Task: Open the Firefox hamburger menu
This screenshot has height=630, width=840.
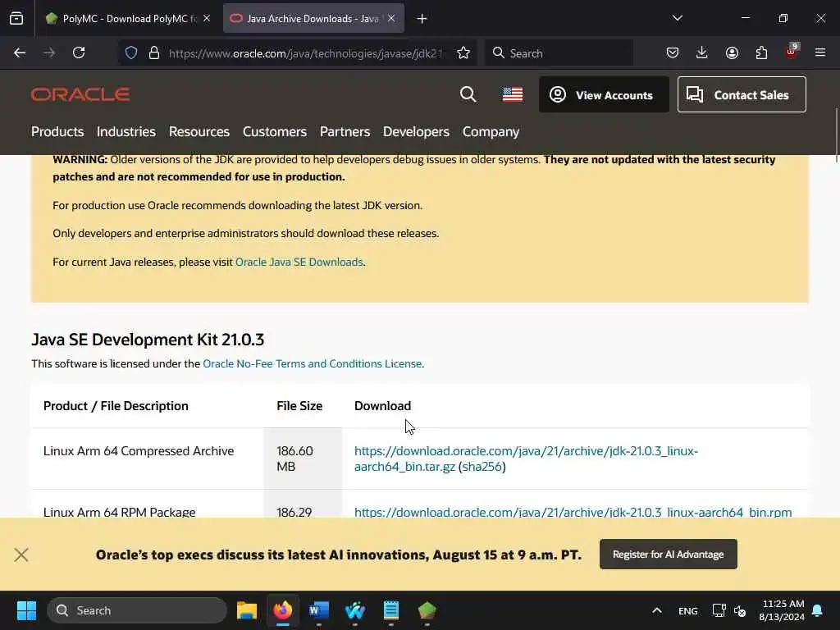Action: pos(820,53)
